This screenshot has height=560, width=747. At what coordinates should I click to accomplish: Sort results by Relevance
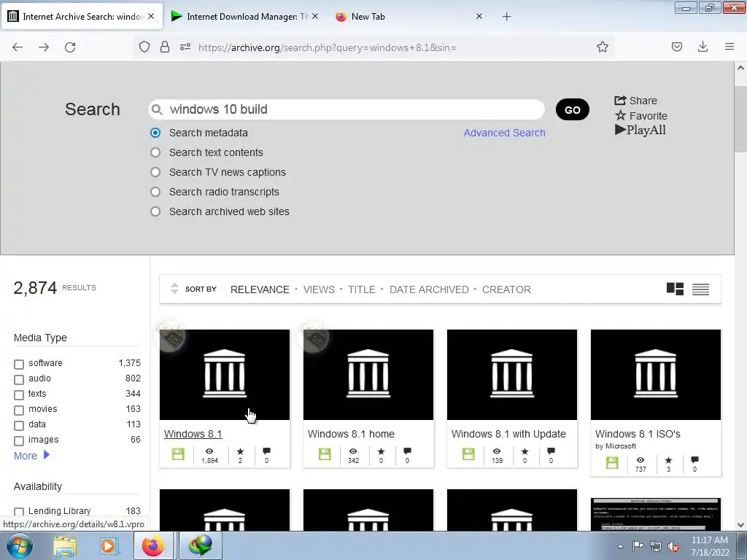(260, 289)
